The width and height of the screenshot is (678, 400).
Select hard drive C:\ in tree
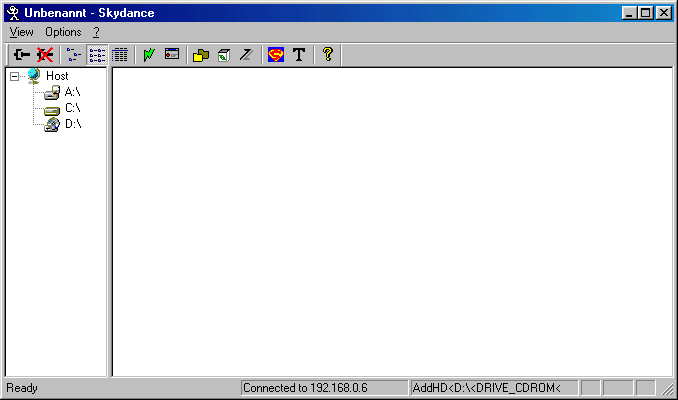(x=72, y=108)
